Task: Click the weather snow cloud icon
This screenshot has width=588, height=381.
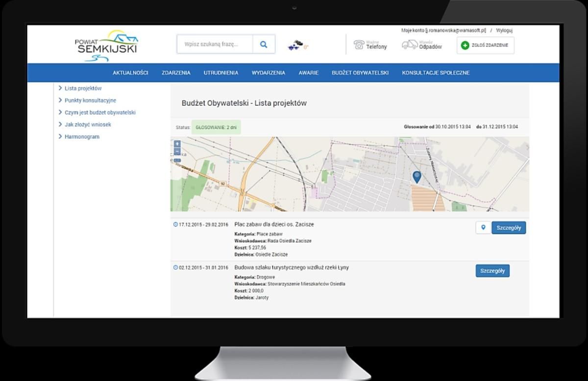Action: [x=295, y=45]
